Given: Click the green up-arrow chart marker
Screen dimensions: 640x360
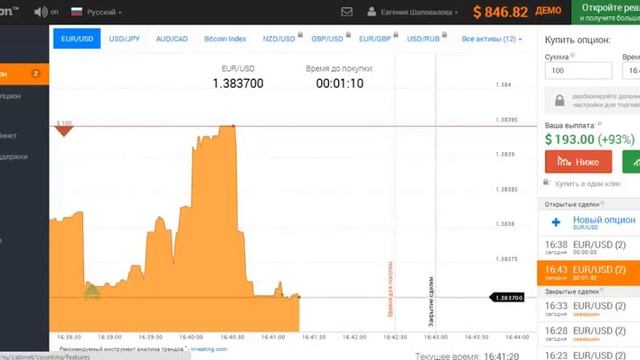Looking at the screenshot, I should (91, 291).
